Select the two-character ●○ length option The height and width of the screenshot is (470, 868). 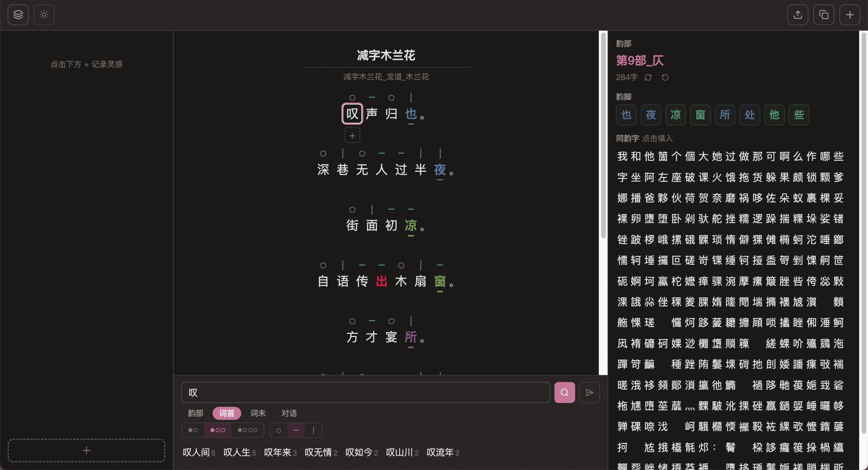[x=193, y=430]
